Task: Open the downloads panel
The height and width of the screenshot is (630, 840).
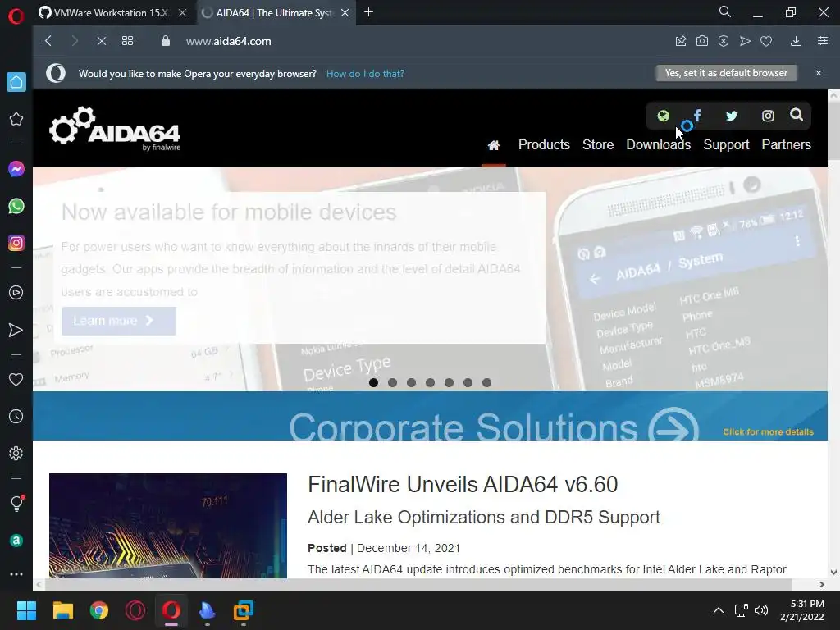Action: pyautogui.click(x=796, y=41)
